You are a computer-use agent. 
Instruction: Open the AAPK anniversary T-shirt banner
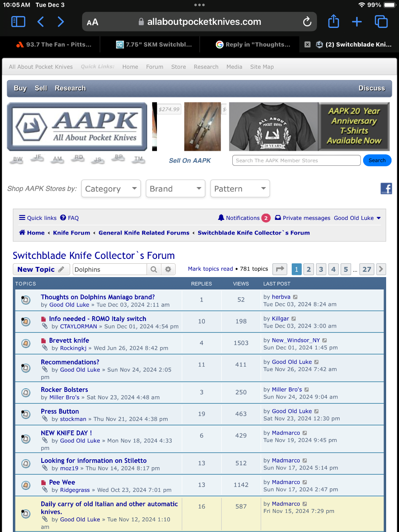[x=309, y=127]
